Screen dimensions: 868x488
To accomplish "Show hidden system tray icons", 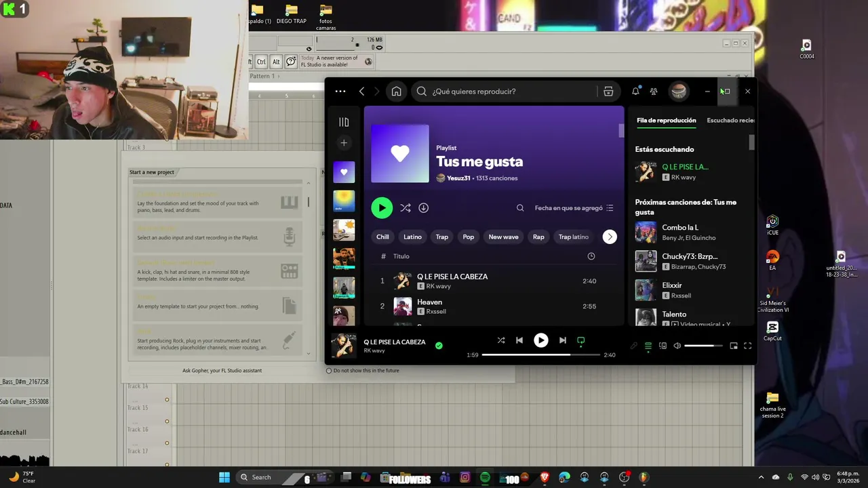I will tap(761, 477).
